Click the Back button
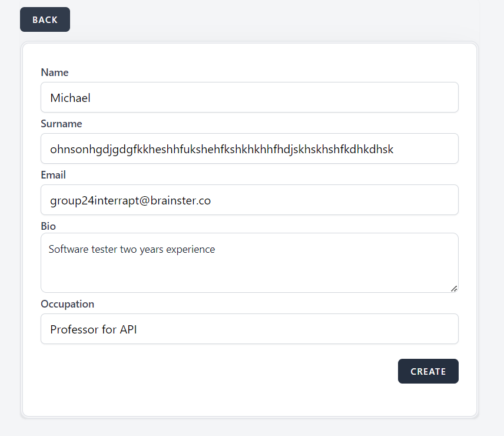The height and width of the screenshot is (436, 504). pyautogui.click(x=45, y=19)
